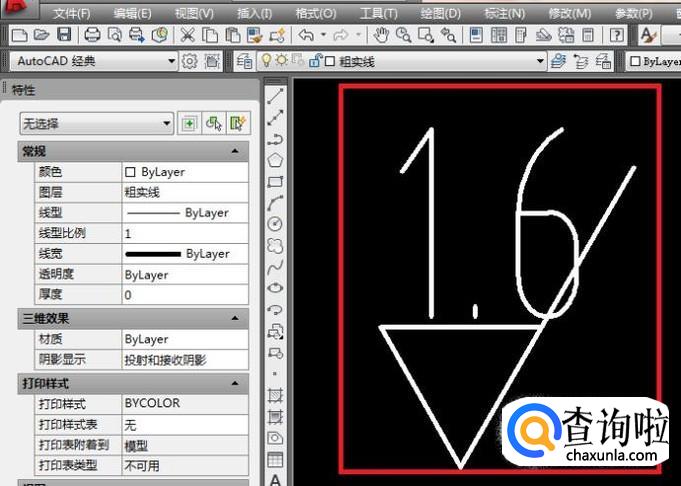Click the 线型 ByLayer property value
The image size is (681, 486).
tap(185, 213)
